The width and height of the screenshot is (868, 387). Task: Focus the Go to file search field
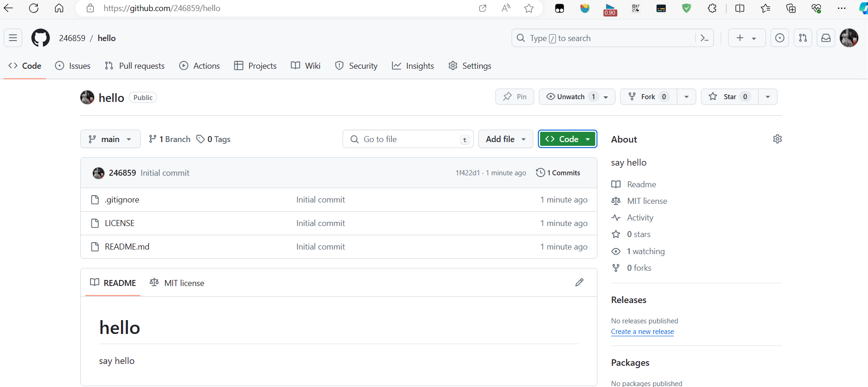tap(408, 139)
